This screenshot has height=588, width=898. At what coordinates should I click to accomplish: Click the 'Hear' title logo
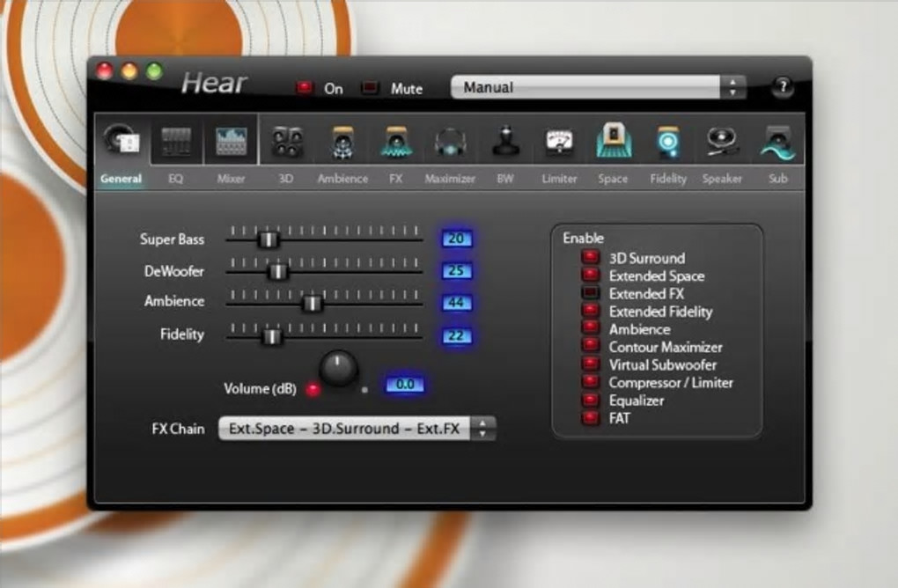pos(214,84)
